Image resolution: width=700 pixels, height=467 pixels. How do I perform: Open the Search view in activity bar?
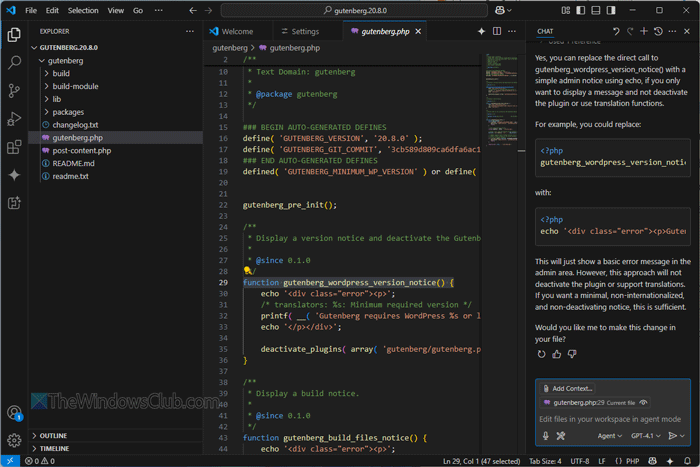click(14, 63)
